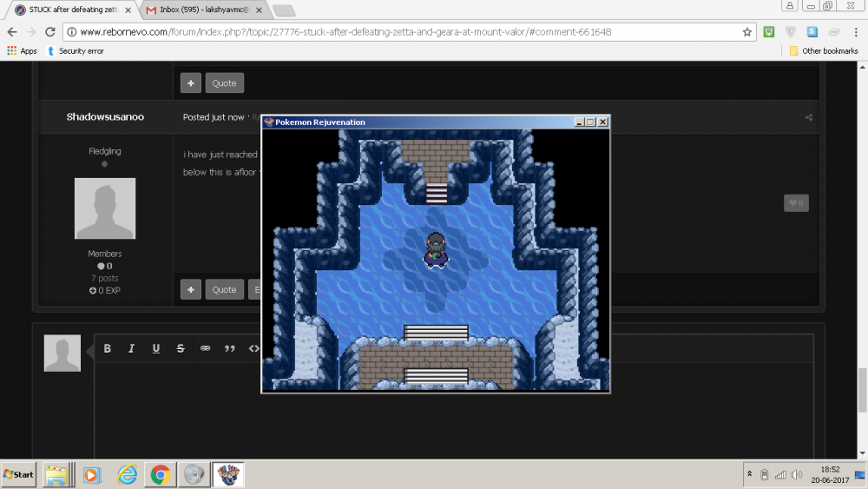Apply strikethrough in reply editor
This screenshot has width=868, height=489.
(181, 348)
